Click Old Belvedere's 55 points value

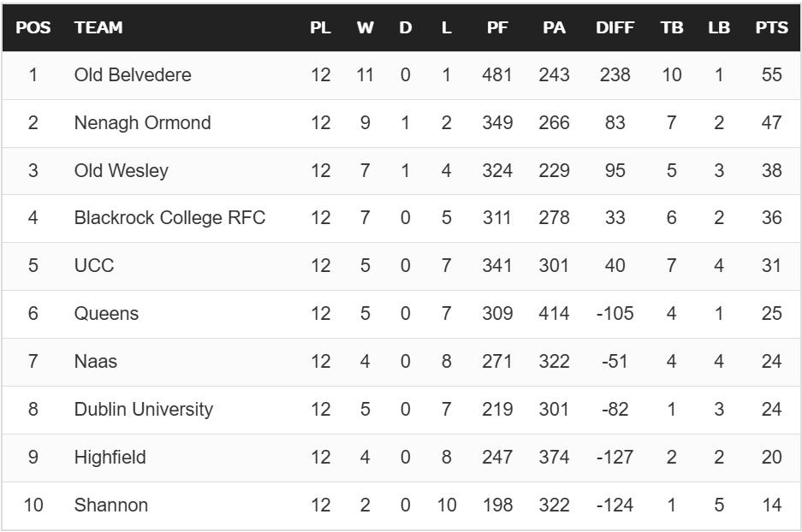(771, 75)
